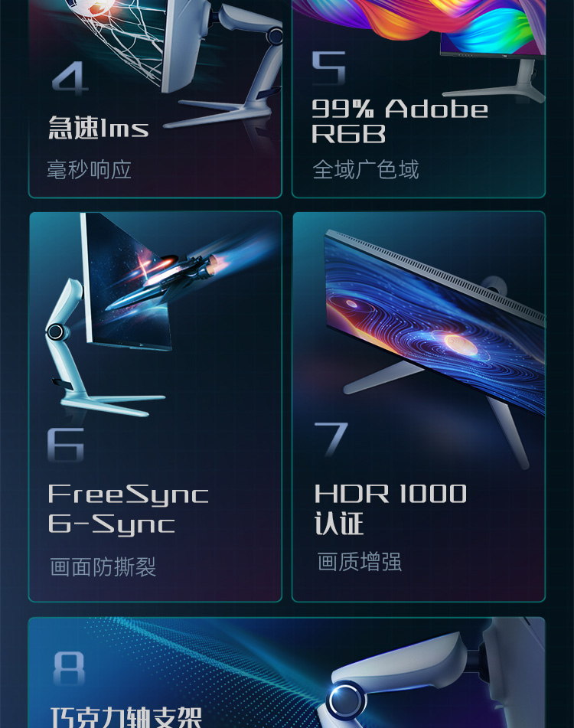Select the 99% Adobe RGB heading
The width and height of the screenshot is (574, 728).
pyautogui.click(x=400, y=121)
